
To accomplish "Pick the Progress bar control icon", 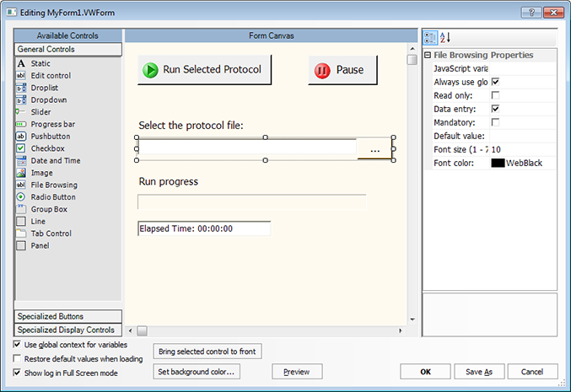I will coord(21,124).
